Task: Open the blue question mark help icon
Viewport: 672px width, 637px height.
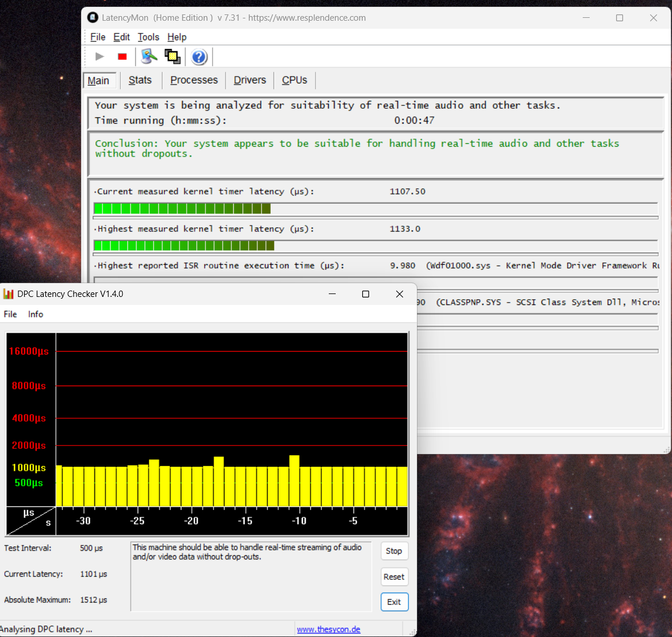Action: tap(199, 57)
